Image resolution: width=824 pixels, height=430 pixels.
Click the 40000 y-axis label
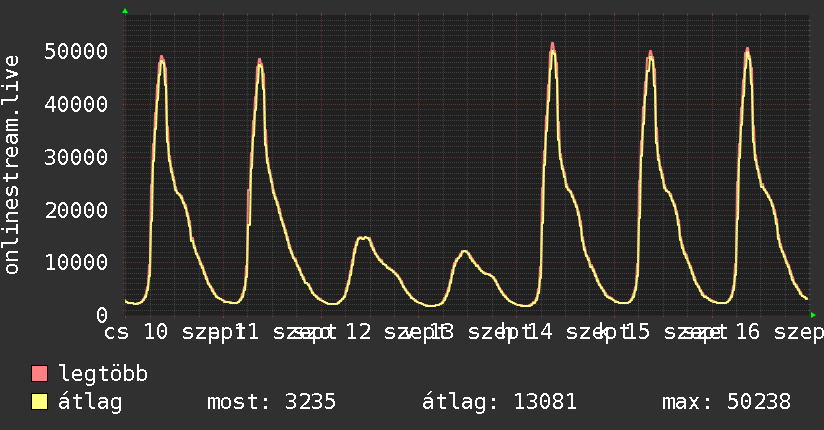point(76,104)
